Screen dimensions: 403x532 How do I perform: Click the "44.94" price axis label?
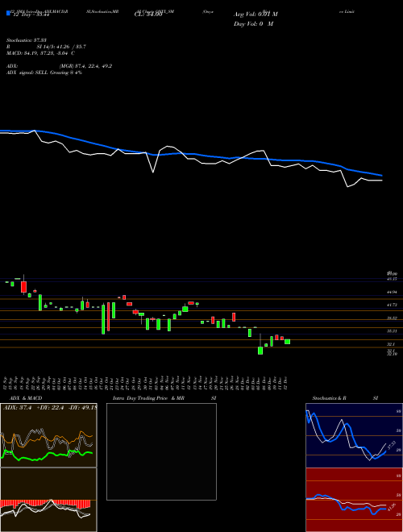pos(392,292)
